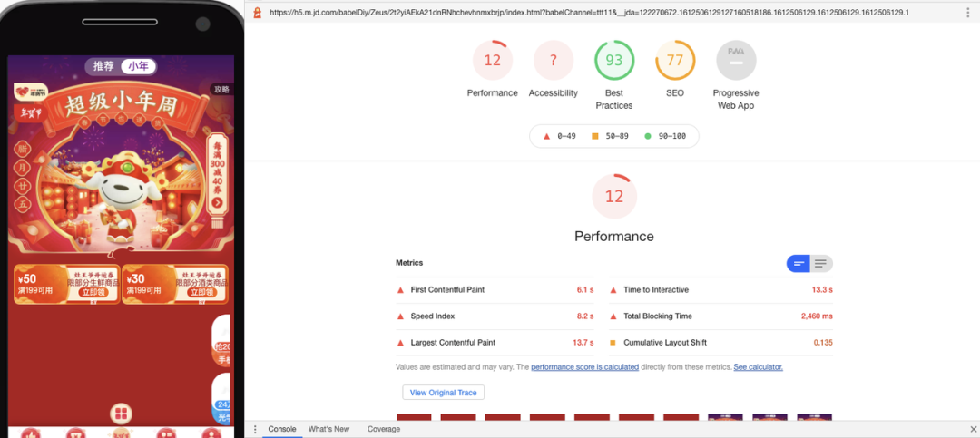This screenshot has width=980, height=438.
Task: Click the 13.3 s value
Action: pyautogui.click(x=822, y=290)
